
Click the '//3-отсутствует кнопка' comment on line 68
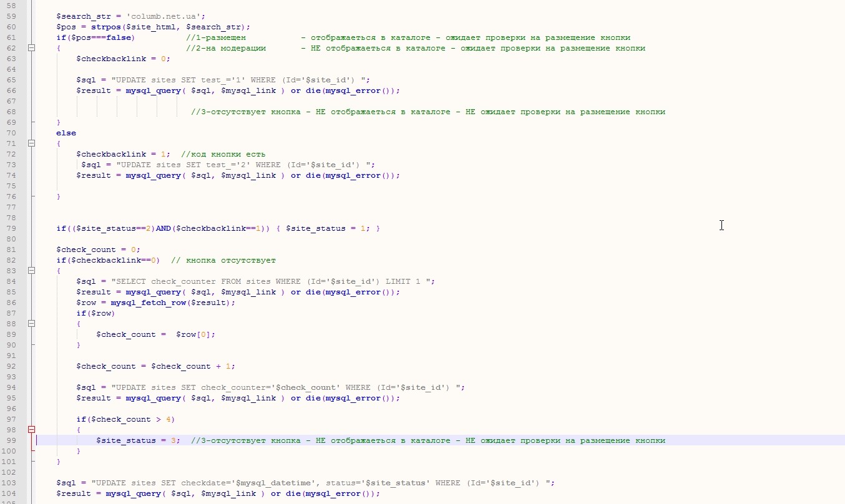[246, 112]
